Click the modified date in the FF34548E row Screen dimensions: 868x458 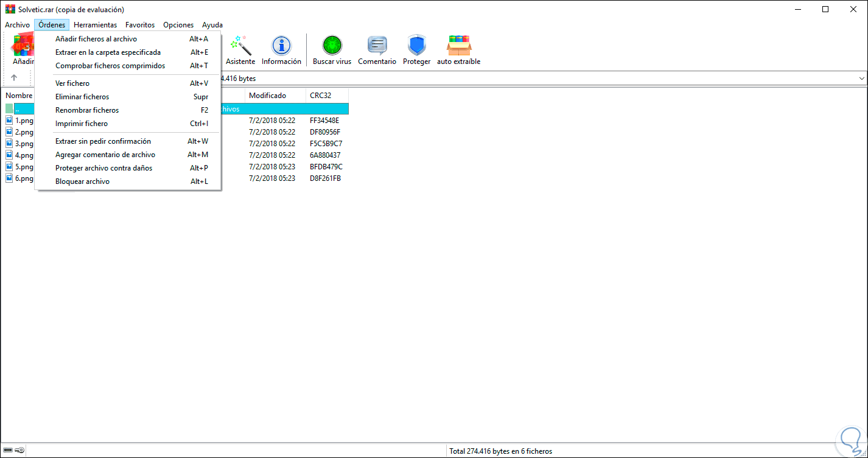pyautogui.click(x=272, y=121)
